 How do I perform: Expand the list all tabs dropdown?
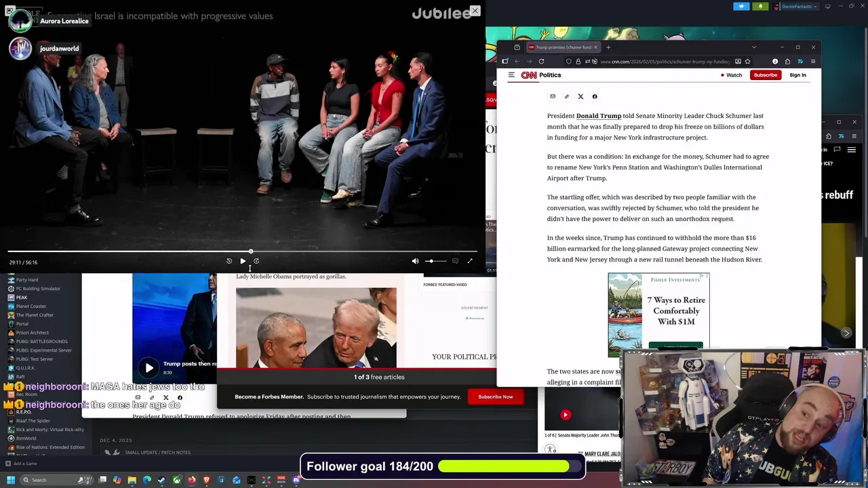coord(754,47)
